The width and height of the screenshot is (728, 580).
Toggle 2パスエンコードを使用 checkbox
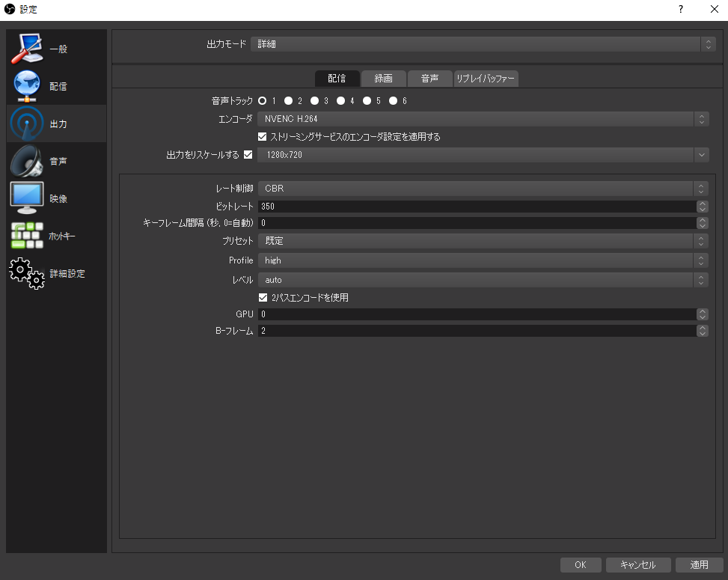click(x=263, y=297)
